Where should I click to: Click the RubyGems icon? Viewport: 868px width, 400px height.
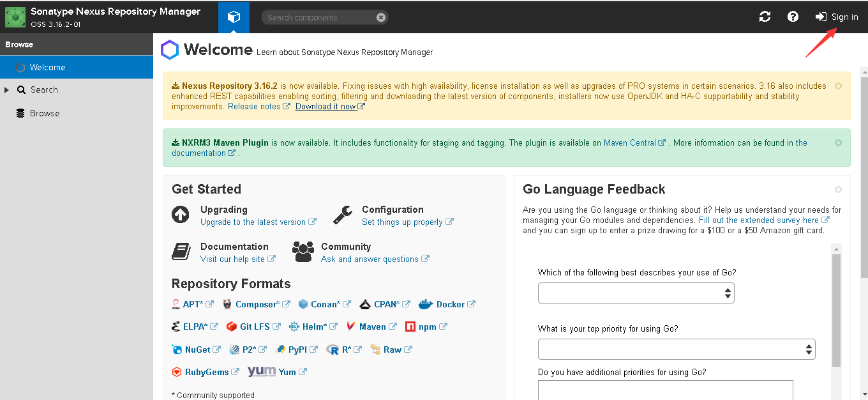[x=177, y=372]
